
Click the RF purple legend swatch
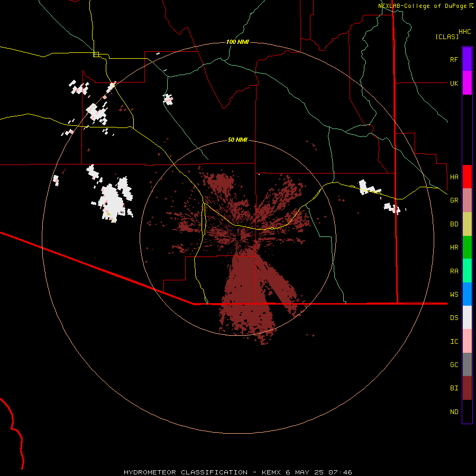click(467, 59)
